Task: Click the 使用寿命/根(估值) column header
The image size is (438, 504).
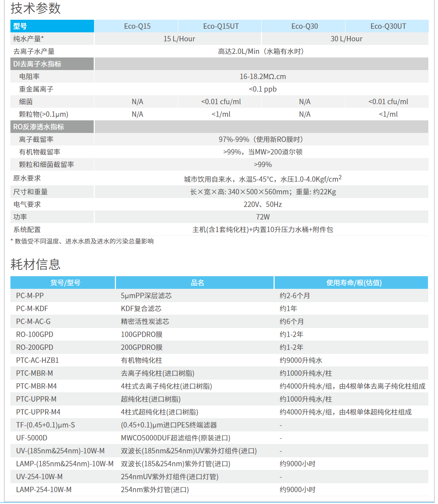Action: (x=354, y=283)
